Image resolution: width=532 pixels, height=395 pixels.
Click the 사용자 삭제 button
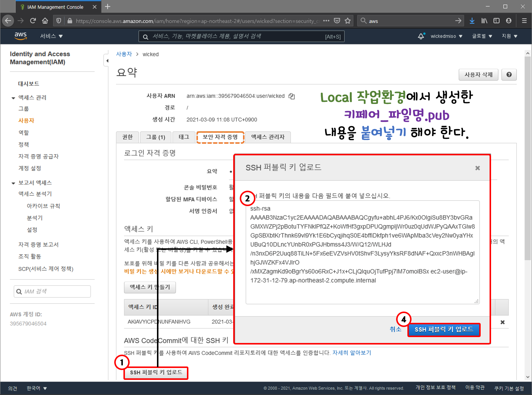(478, 75)
